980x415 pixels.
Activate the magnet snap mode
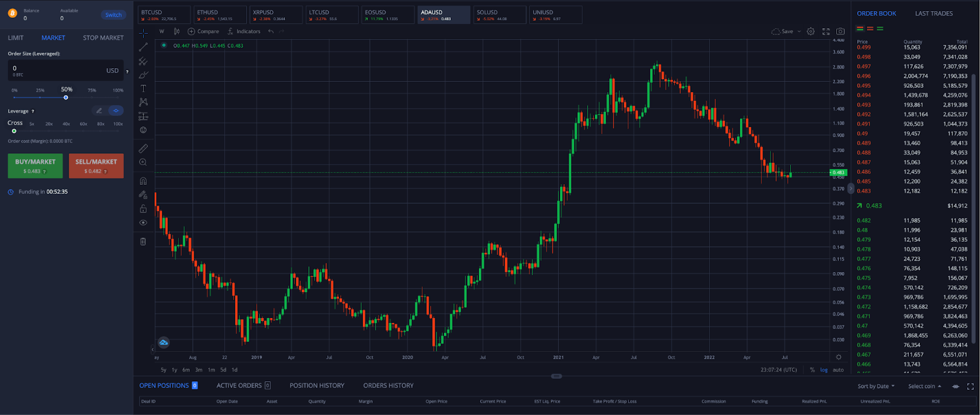point(143,181)
